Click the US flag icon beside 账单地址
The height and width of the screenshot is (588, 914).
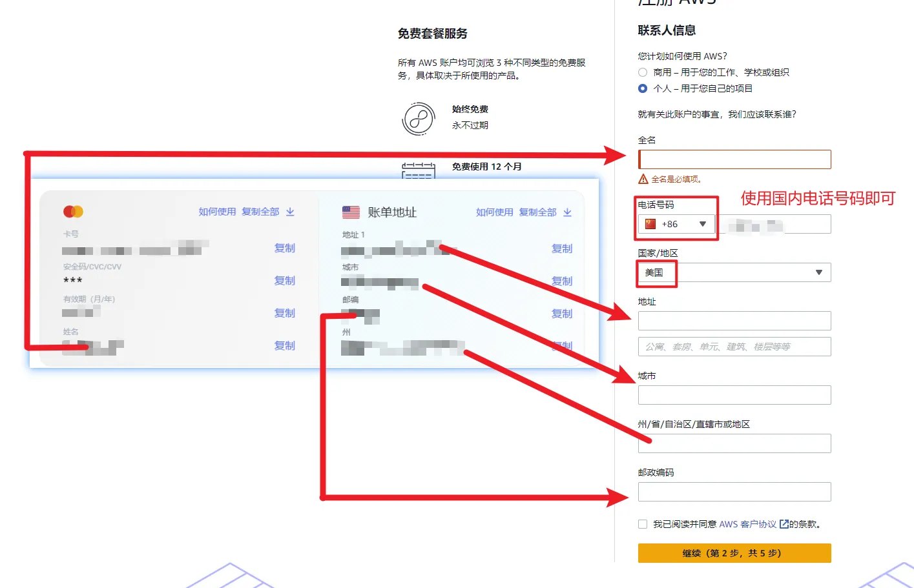click(351, 212)
